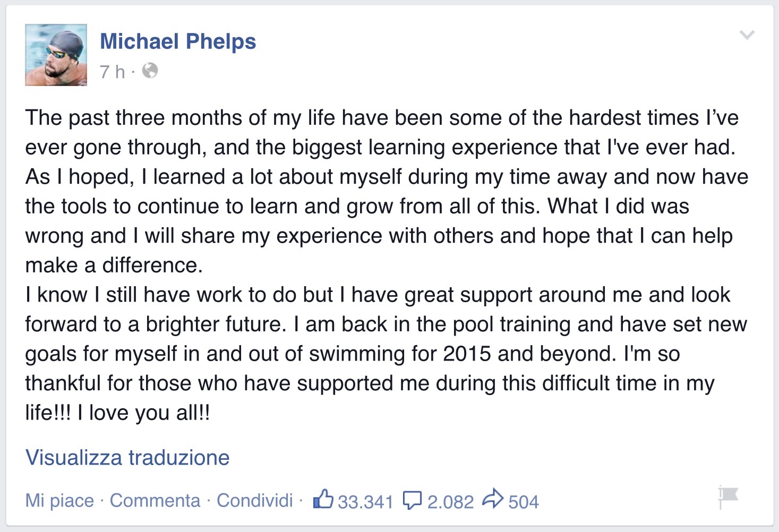The image size is (779, 532).
Task: Click the flag report icon
Action: [728, 496]
